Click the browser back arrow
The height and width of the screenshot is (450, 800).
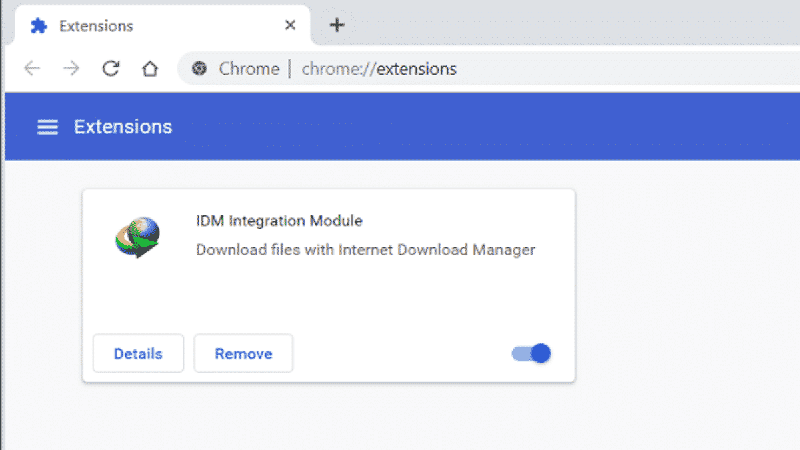pyautogui.click(x=32, y=68)
